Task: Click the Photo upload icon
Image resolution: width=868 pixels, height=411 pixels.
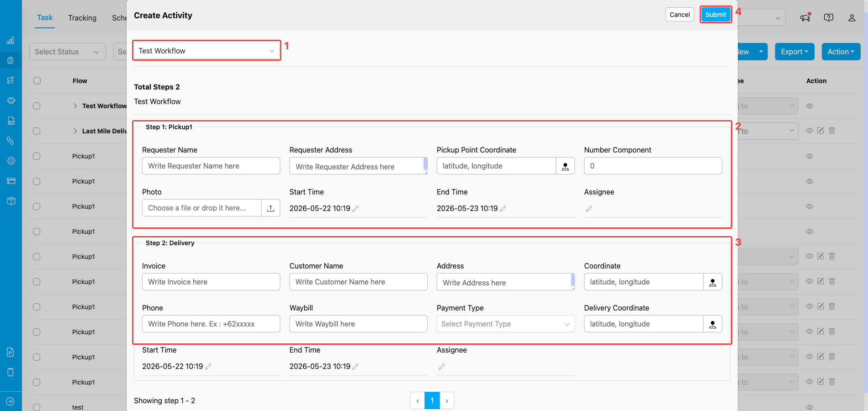Action: tap(270, 208)
